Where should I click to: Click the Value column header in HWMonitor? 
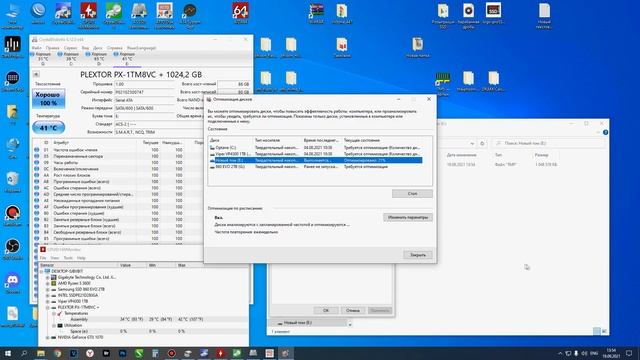(125, 265)
